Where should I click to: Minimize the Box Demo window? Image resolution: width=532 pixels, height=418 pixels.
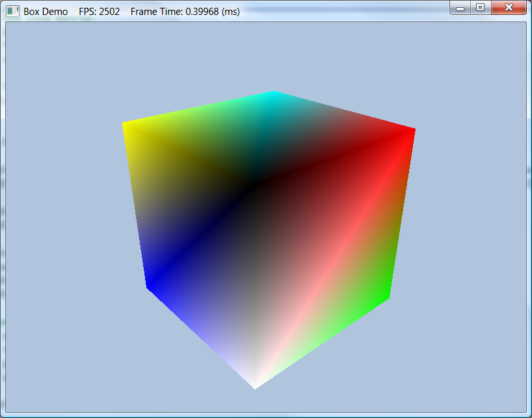click(x=460, y=8)
